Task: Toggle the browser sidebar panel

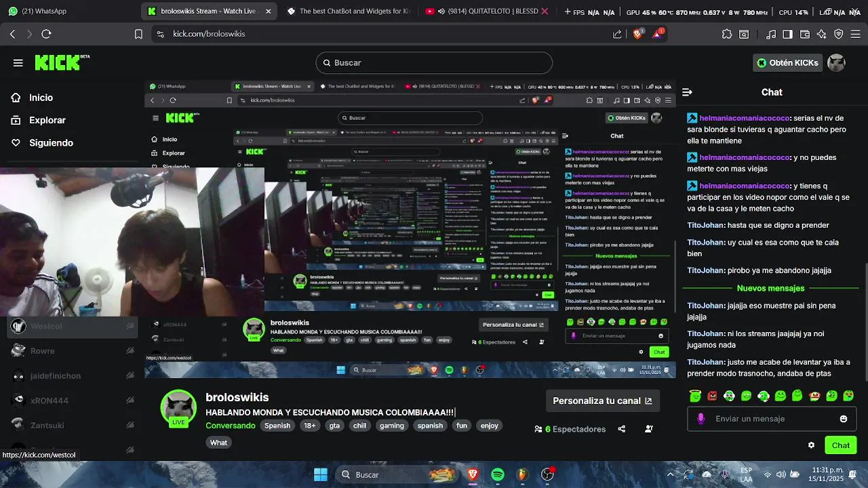Action: [x=787, y=34]
